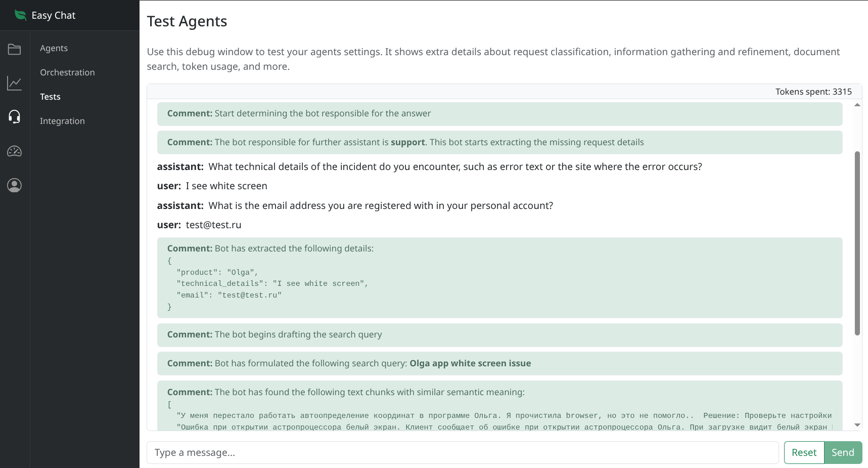The image size is (868, 468).
Task: Focus the 'Type a message...' input field
Action: pyautogui.click(x=462, y=452)
